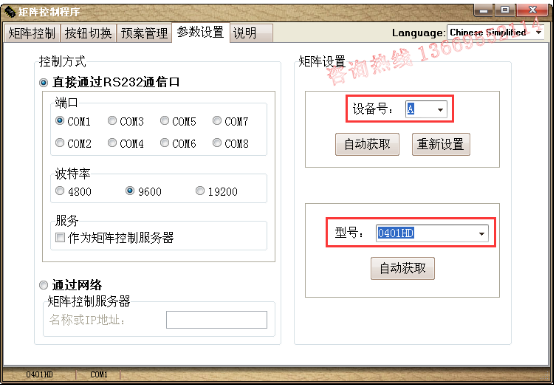Switch to 参数设置 tab
The height and width of the screenshot is (385, 554).
200,32
